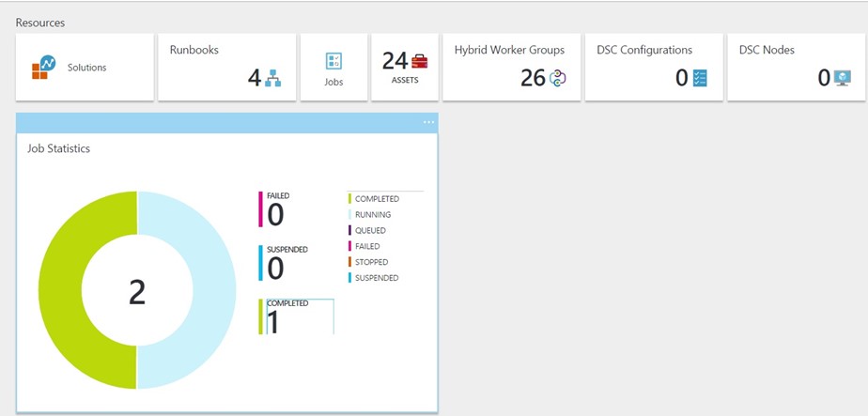Image resolution: width=868 pixels, height=416 pixels.
Task: Click the Runbooks count of 4
Action: pos(254,78)
